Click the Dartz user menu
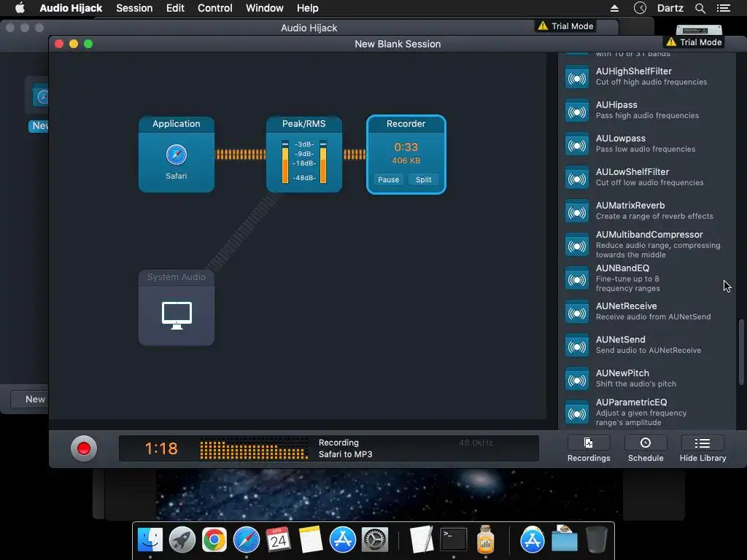747x560 pixels. tap(670, 8)
